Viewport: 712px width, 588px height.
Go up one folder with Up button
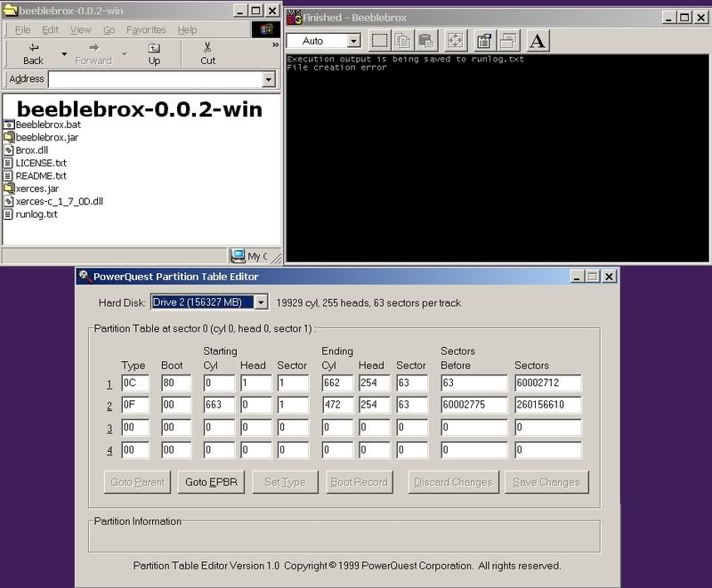click(x=154, y=53)
